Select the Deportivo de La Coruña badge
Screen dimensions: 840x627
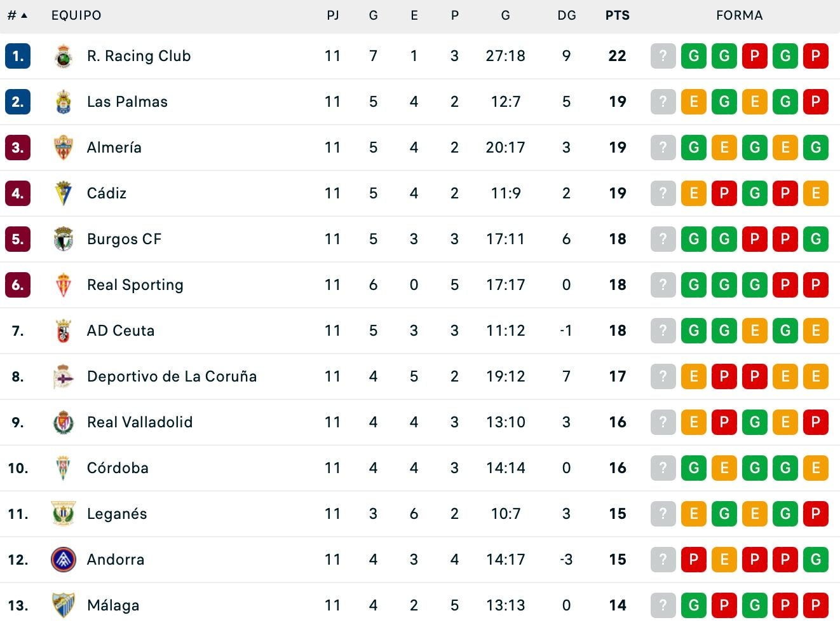click(64, 376)
